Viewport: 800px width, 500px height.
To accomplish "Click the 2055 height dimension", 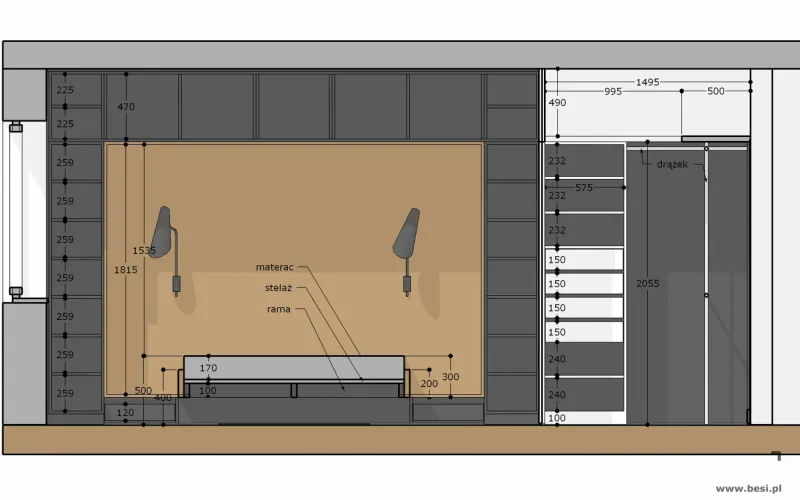I will [x=647, y=283].
